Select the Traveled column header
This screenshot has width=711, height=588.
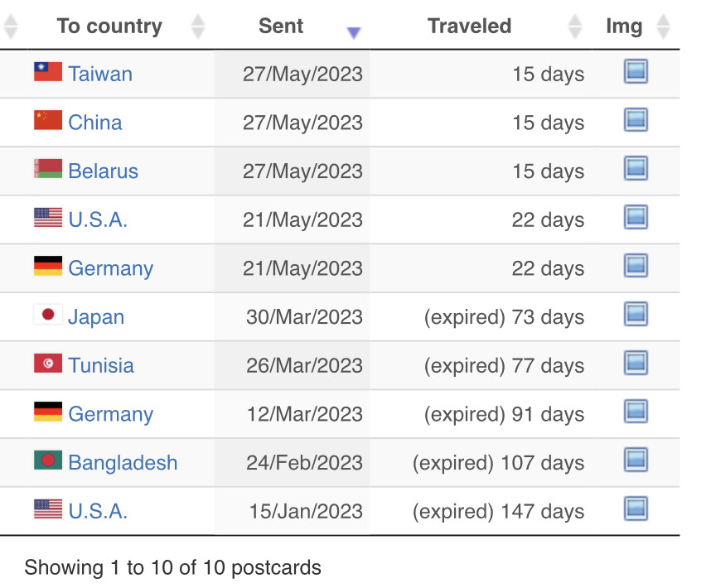pyautogui.click(x=469, y=26)
